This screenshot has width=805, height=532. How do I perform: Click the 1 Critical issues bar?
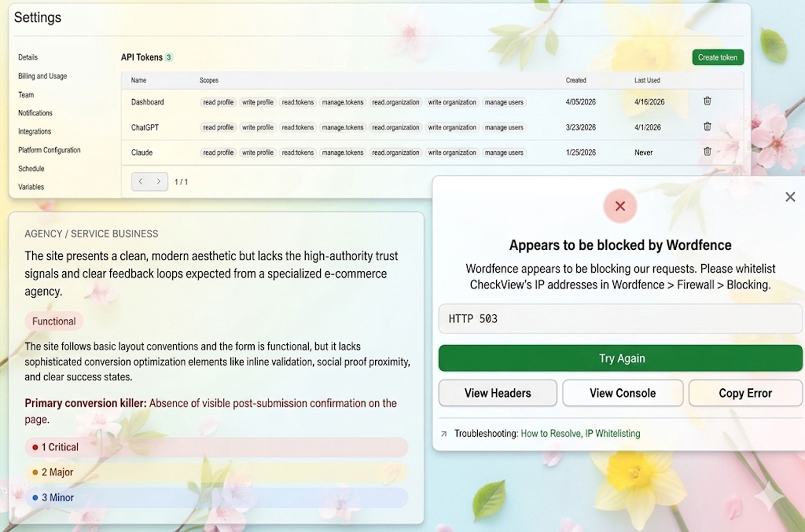[216, 447]
